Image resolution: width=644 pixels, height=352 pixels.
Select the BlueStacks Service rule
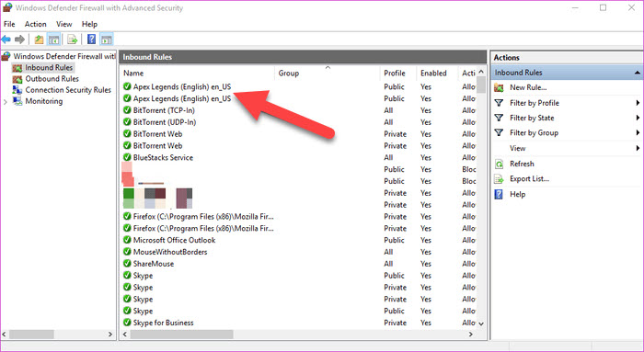(163, 157)
